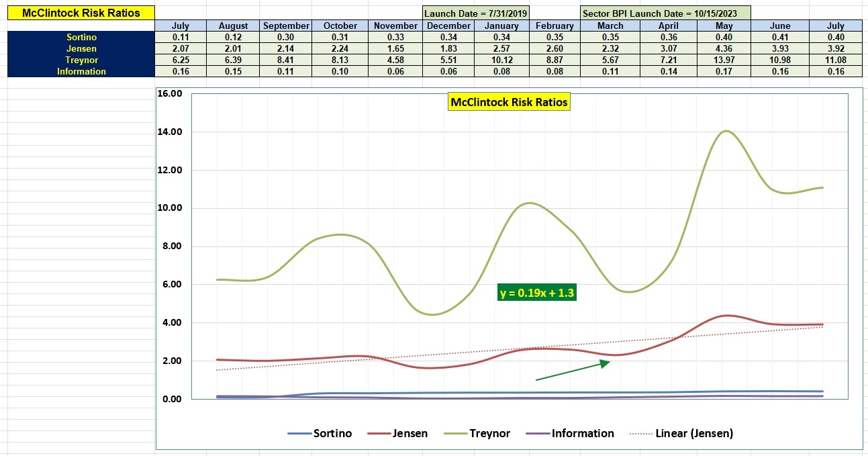Screen dimensions: 868x456
Task: Select the chart title McClintock Risk Ratios
Action: pos(509,103)
